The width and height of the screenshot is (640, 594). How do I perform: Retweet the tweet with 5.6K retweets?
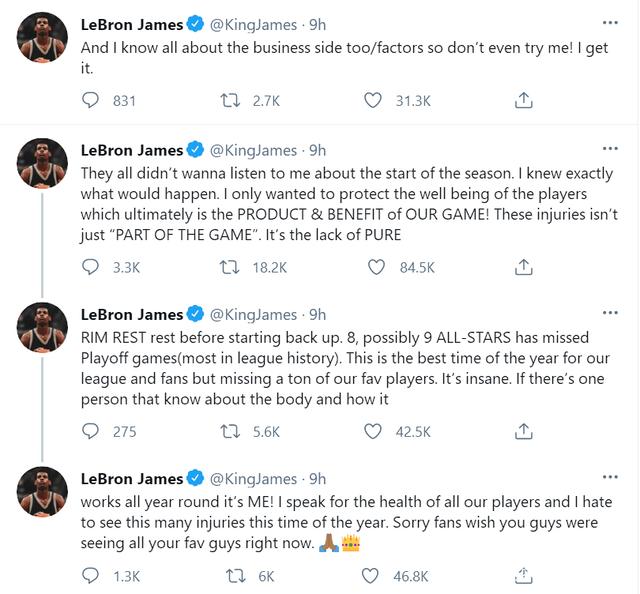[x=227, y=431]
